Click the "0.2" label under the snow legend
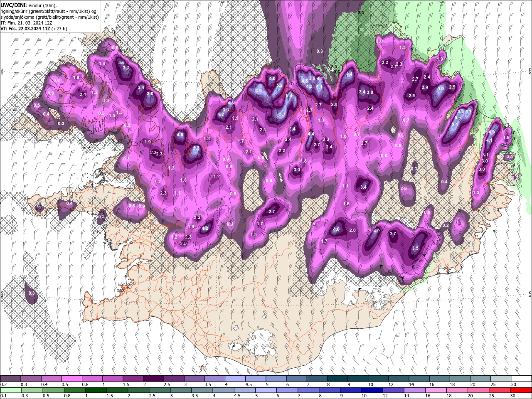 tap(3, 384)
